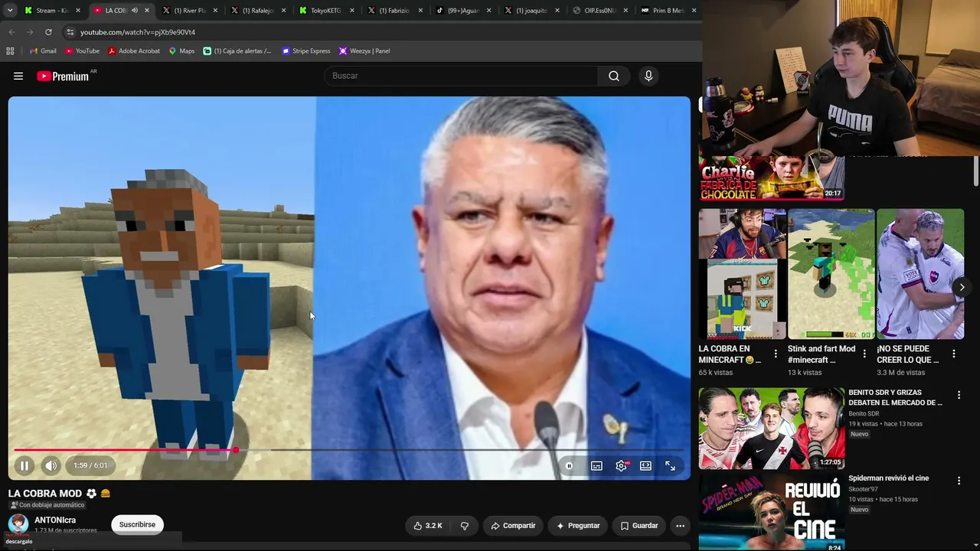This screenshot has width=980, height=551.
Task: View site information icon in address bar
Action: point(70,32)
